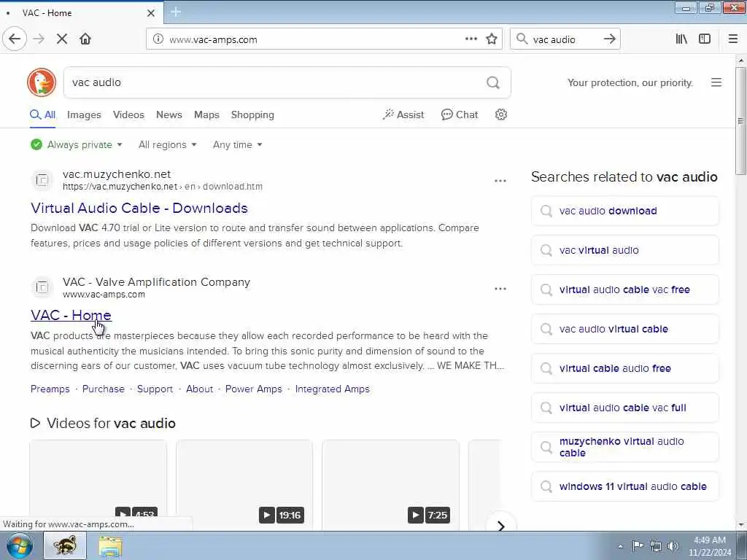This screenshot has width=747, height=560.
Task: Open the network tray icon
Action: 656,546
